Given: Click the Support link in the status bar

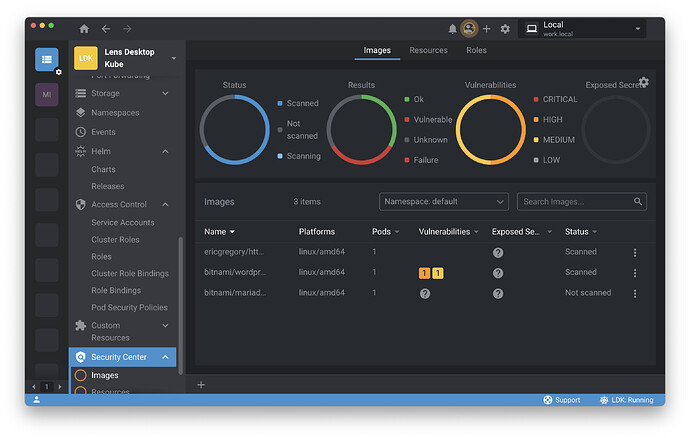Looking at the screenshot, I should point(561,400).
